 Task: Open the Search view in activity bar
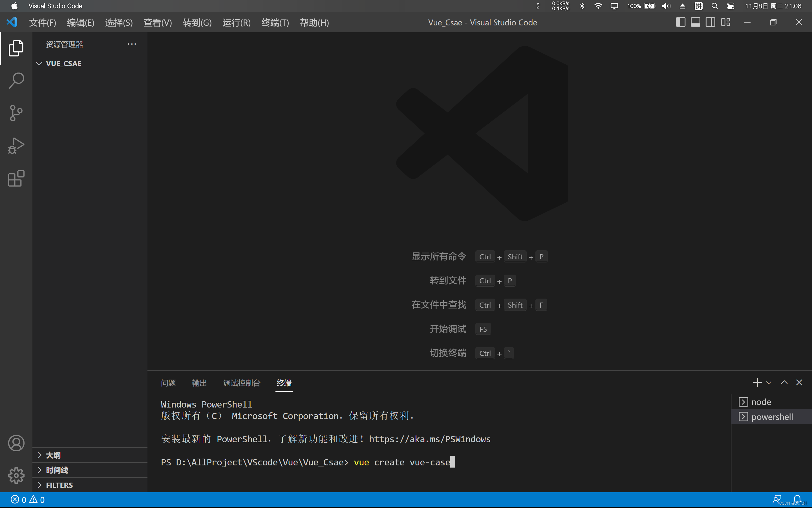[x=16, y=81]
